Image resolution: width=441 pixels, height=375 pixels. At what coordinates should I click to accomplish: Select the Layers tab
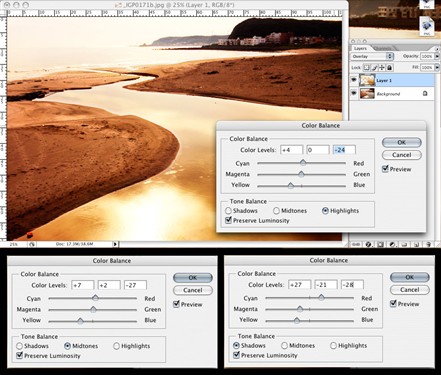tap(360, 48)
